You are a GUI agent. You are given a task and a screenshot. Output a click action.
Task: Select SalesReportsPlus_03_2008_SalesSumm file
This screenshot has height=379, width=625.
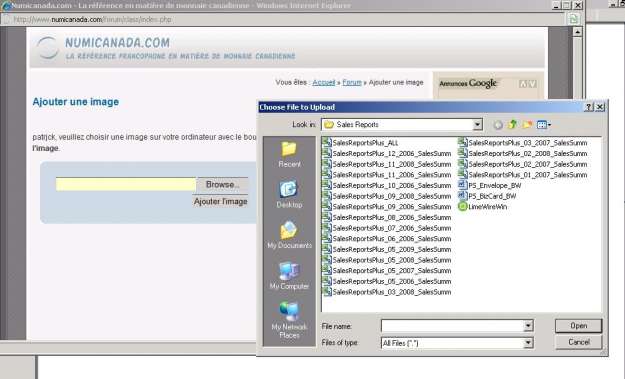click(x=387, y=292)
